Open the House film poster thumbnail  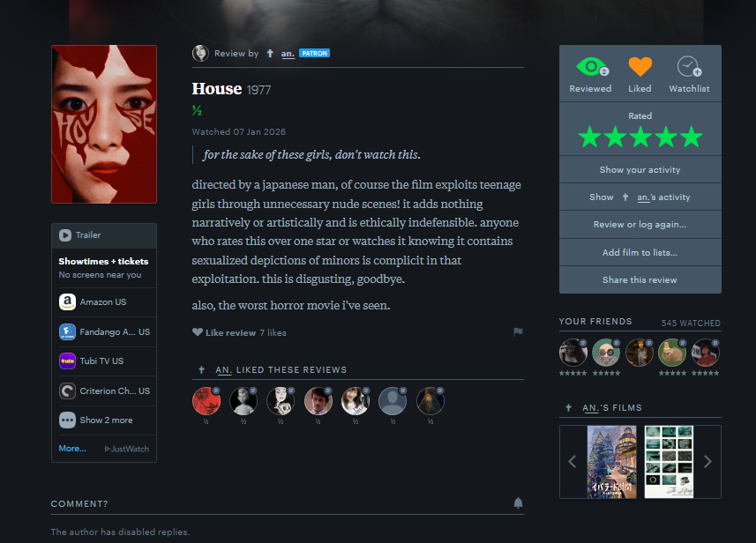104,124
